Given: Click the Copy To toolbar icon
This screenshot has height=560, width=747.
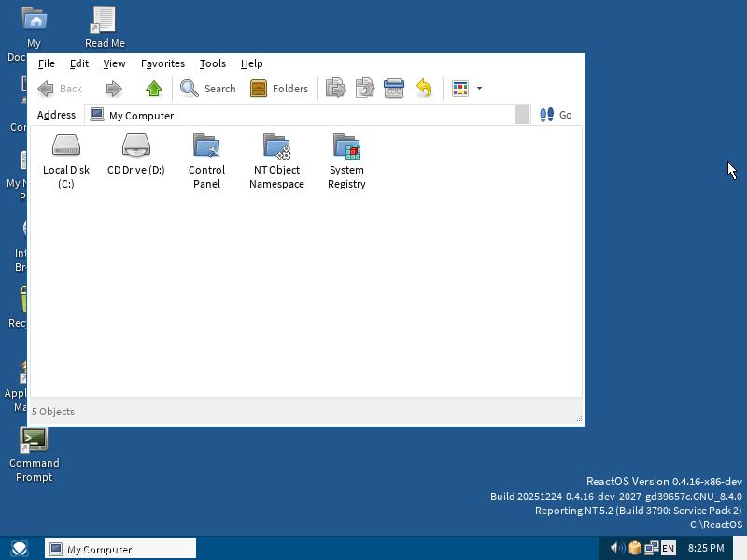Looking at the screenshot, I should [x=364, y=89].
